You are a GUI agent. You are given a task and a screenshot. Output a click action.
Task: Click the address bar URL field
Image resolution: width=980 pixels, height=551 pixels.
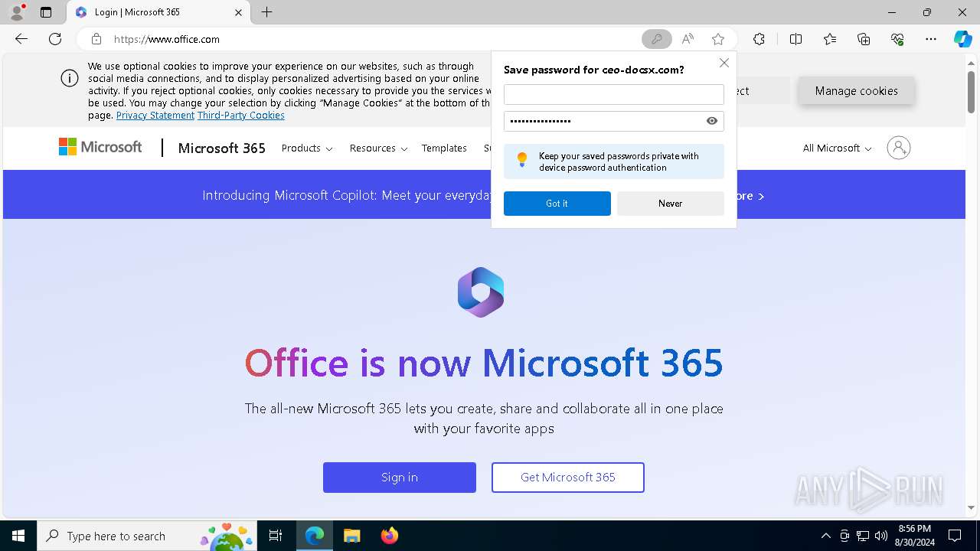point(374,39)
